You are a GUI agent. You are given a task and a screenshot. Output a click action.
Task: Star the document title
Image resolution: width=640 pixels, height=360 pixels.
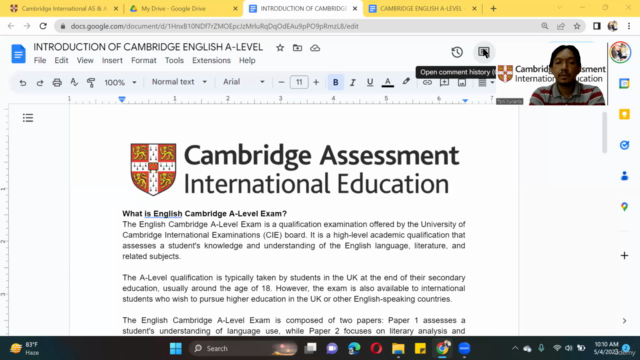(x=280, y=48)
